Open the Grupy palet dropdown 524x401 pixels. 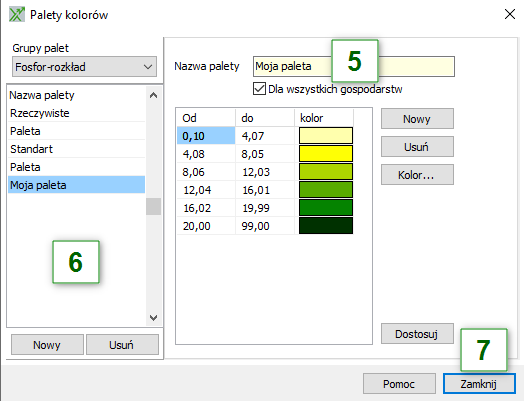point(84,67)
